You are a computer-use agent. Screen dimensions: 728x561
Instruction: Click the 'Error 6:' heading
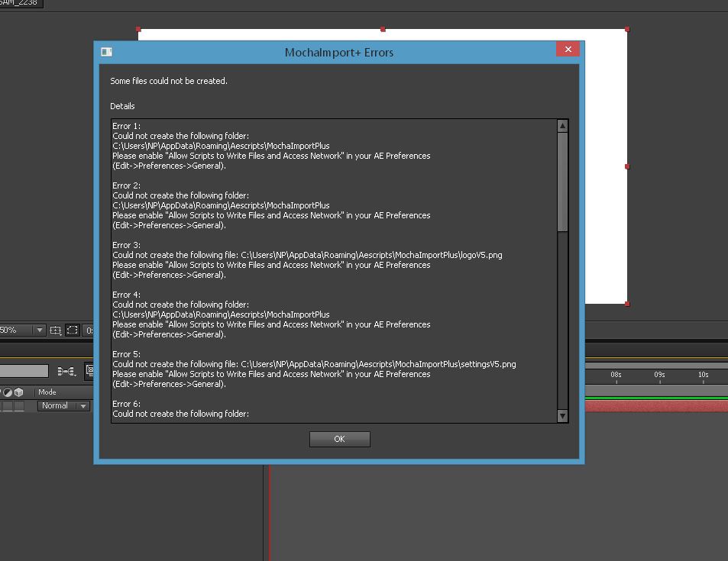coord(126,404)
